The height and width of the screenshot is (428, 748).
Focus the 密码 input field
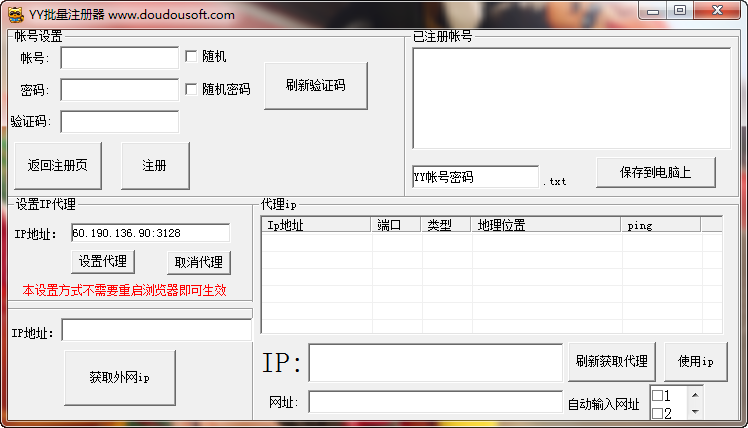[120, 90]
